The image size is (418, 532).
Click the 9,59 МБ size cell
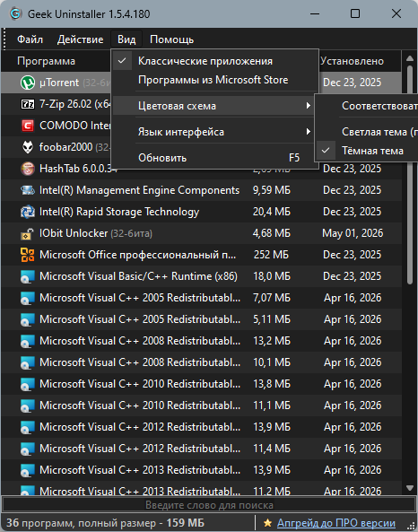272,190
